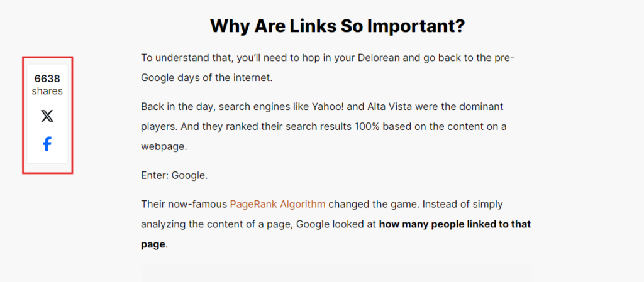Click the 6638 share count number
The image size is (644, 282).
click(47, 79)
